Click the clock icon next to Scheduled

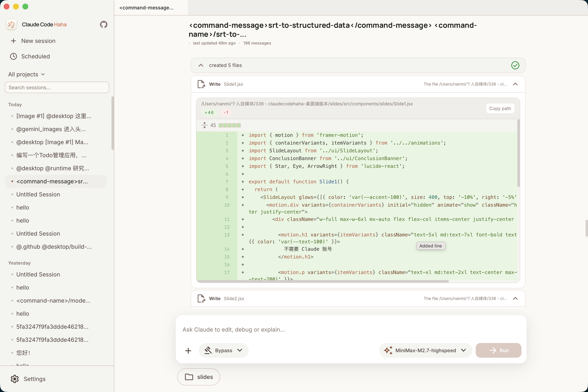tap(13, 56)
